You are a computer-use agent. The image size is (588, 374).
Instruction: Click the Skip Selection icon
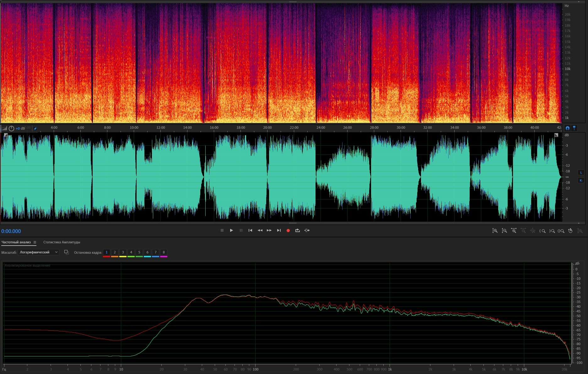pyautogui.click(x=307, y=230)
